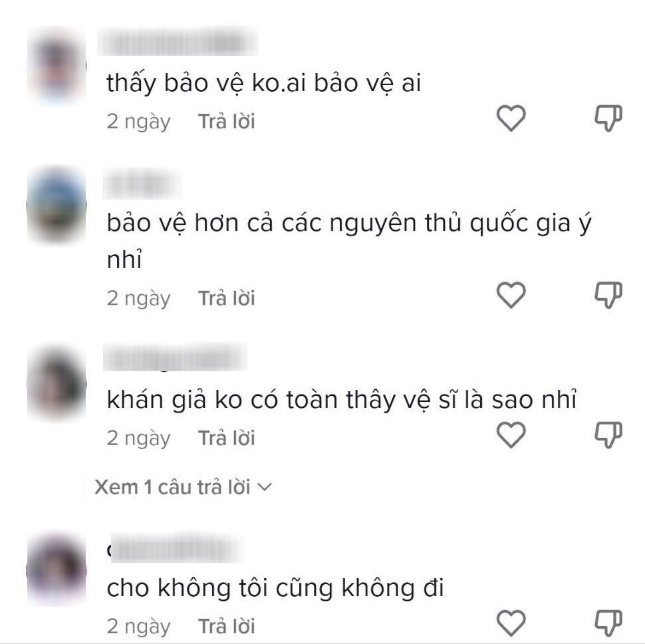The height and width of the screenshot is (644, 645).
Task: Open the first commenter's profile avatar
Action: 57,66
